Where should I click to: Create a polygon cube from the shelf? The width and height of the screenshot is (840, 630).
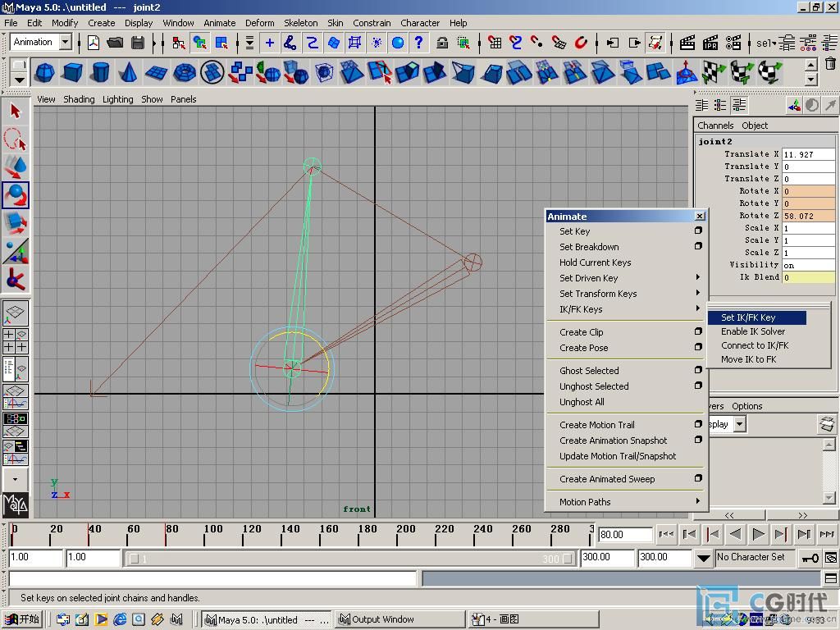(72, 72)
